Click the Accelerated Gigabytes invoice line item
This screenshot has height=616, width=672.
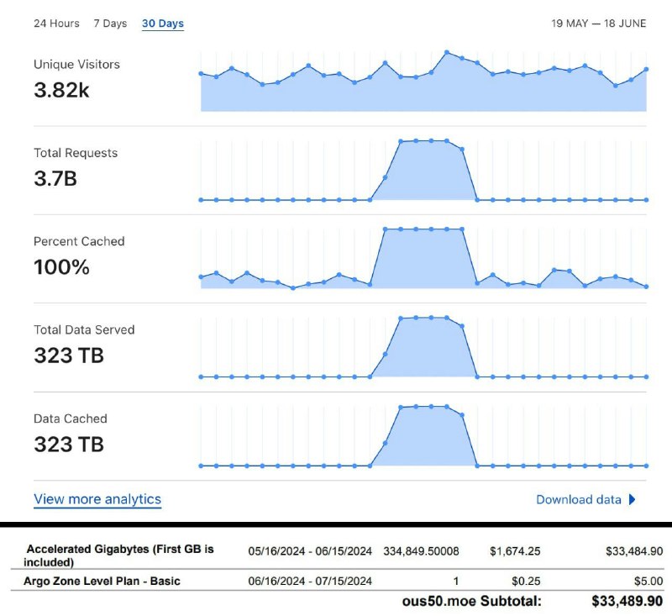click(120, 555)
